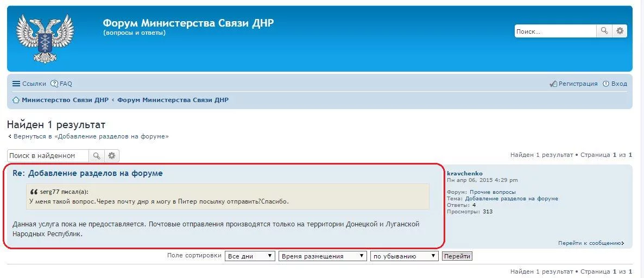The height and width of the screenshot is (278, 644).
Task: Open the FAQ page link
Action: click(x=66, y=84)
